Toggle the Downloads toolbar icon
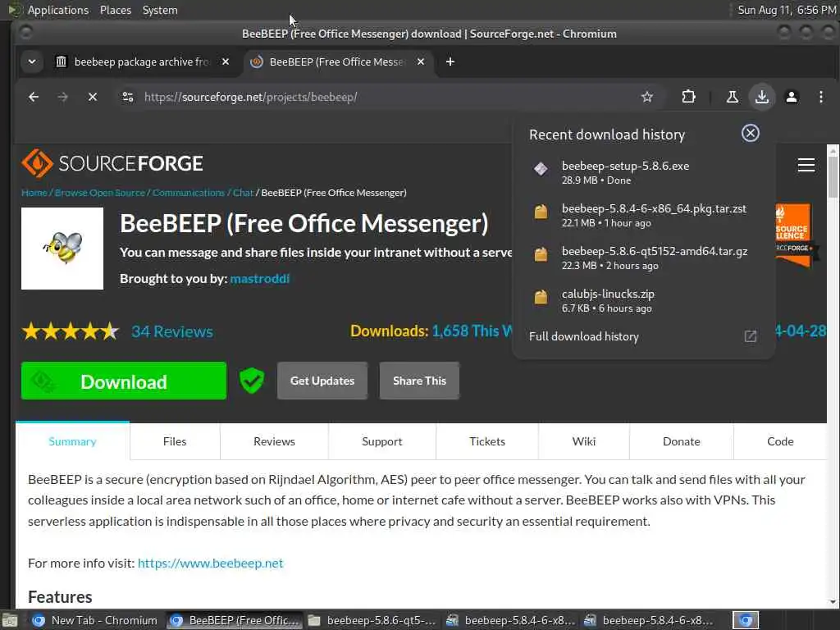The height and width of the screenshot is (630, 840). 762,97
